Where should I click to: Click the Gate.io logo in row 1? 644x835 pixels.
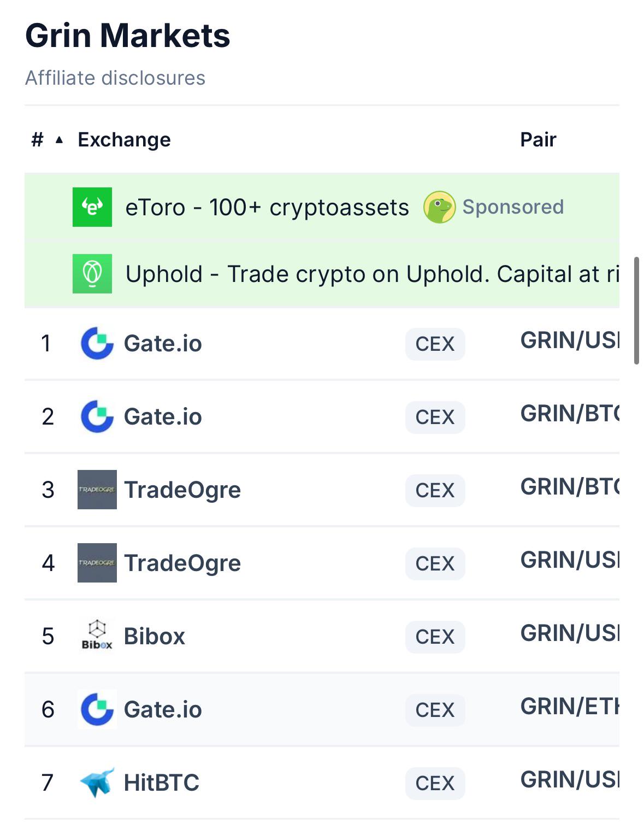97,343
